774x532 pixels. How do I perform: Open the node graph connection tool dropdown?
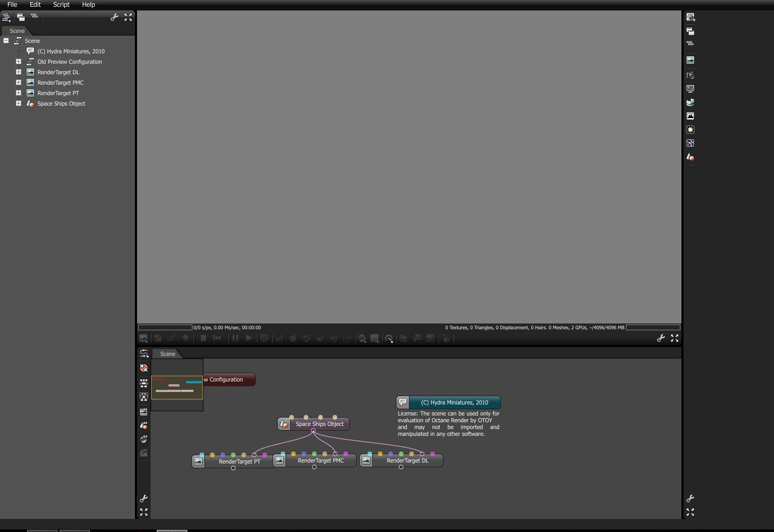click(144, 354)
